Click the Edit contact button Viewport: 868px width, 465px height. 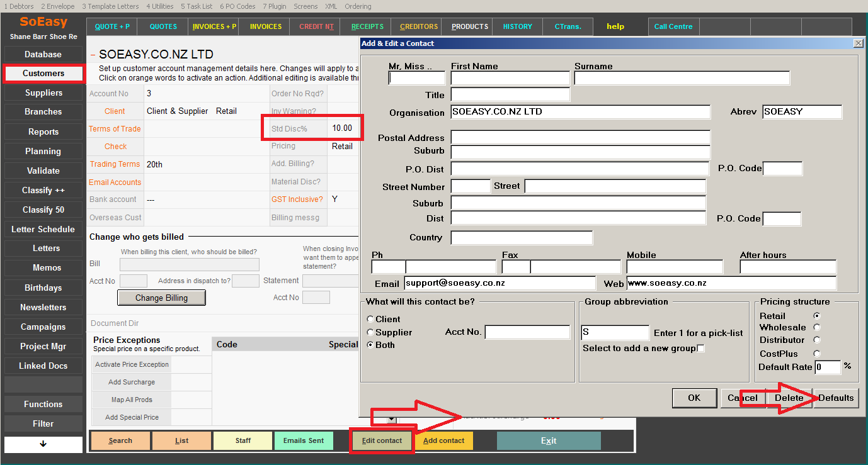click(382, 440)
